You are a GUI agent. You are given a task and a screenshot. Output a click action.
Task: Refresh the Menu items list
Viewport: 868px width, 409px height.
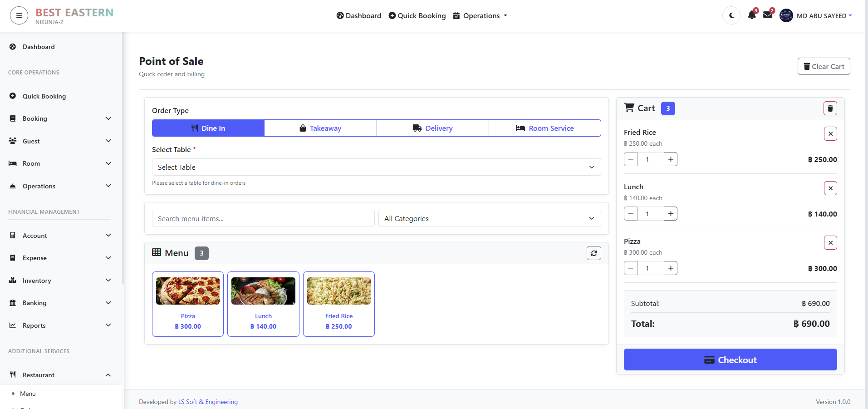593,253
